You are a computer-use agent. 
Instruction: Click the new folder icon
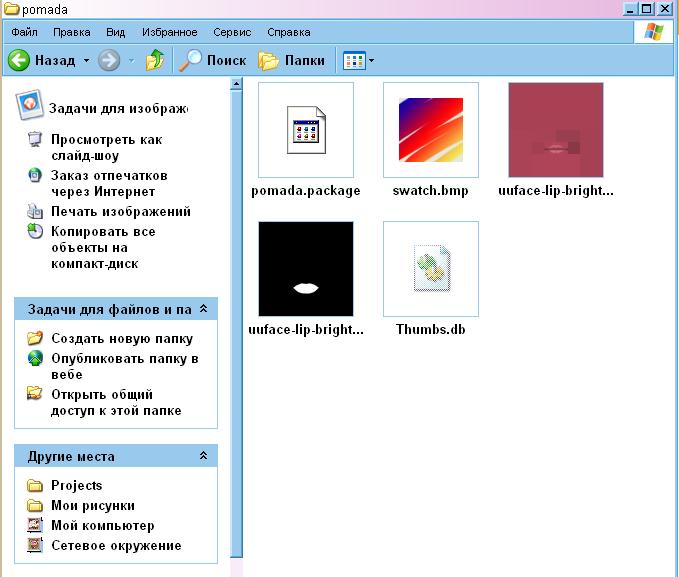click(35, 338)
